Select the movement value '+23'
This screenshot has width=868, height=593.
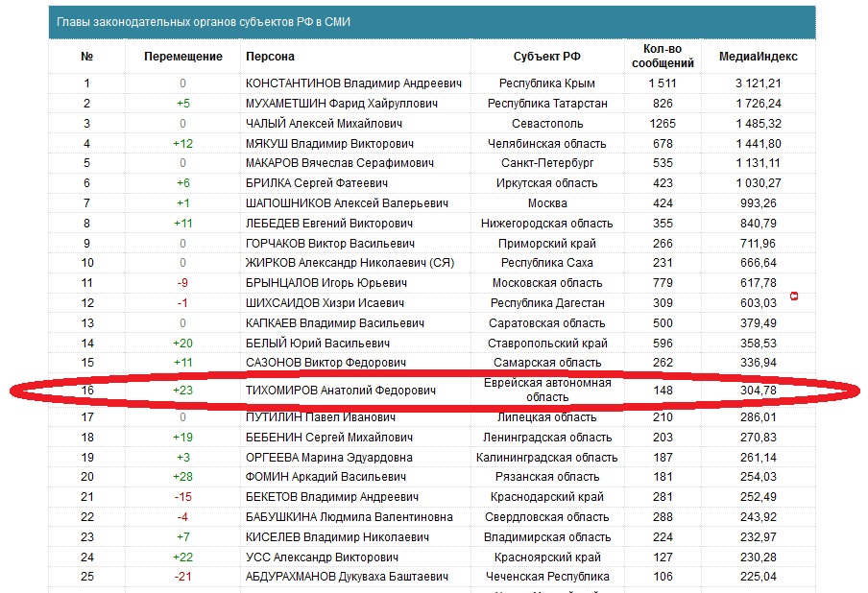pyautogui.click(x=183, y=391)
